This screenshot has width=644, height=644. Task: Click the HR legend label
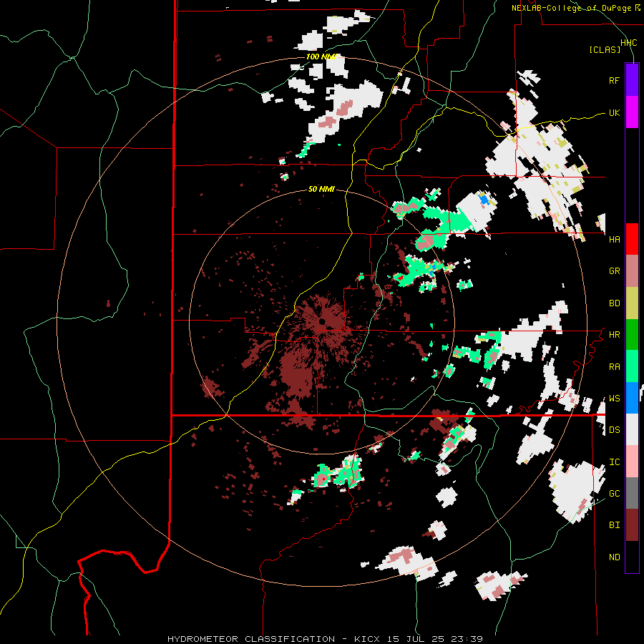pos(614,335)
